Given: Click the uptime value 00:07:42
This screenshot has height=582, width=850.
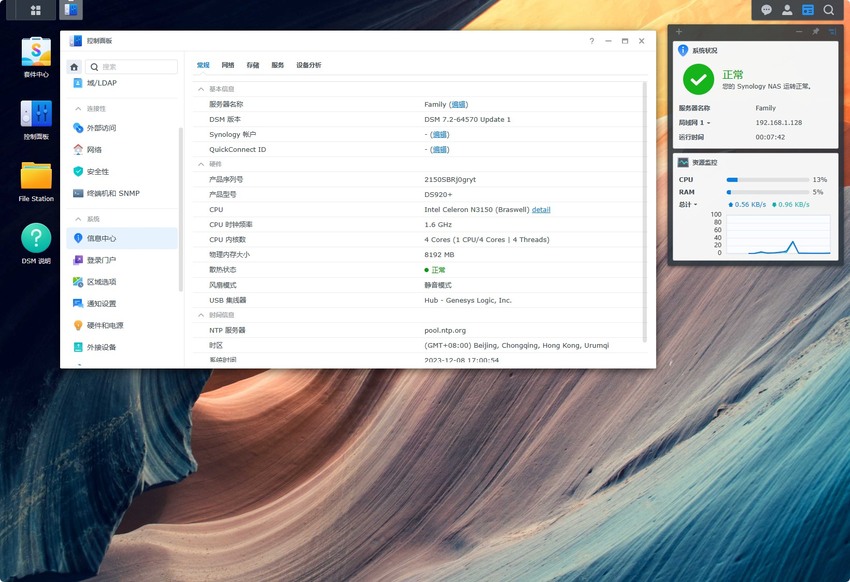Looking at the screenshot, I should 770,138.
